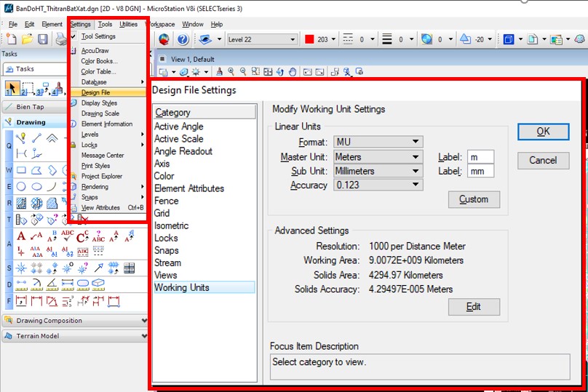Image resolution: width=588 pixels, height=392 pixels.
Task: Click the Custom units button
Action: point(474,200)
